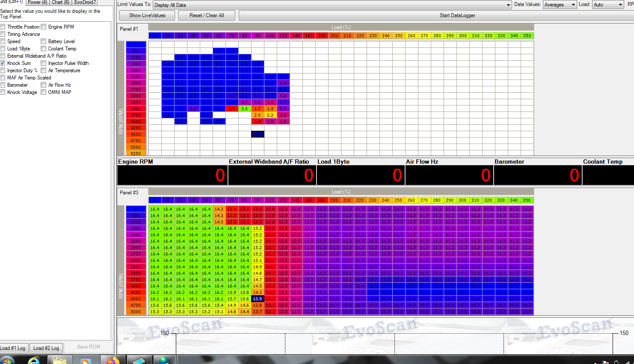Open Windows Media Player from the taskbar
The image size is (634, 364).
[86, 361]
